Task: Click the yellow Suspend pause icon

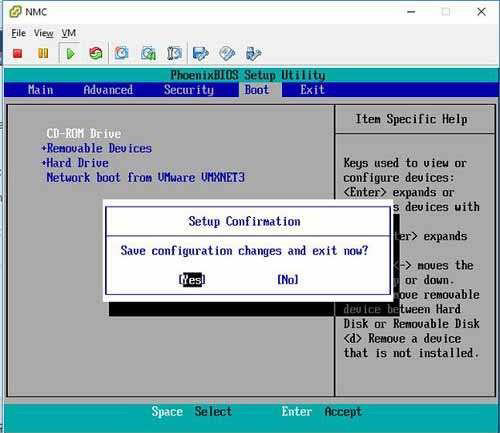Action: click(43, 53)
